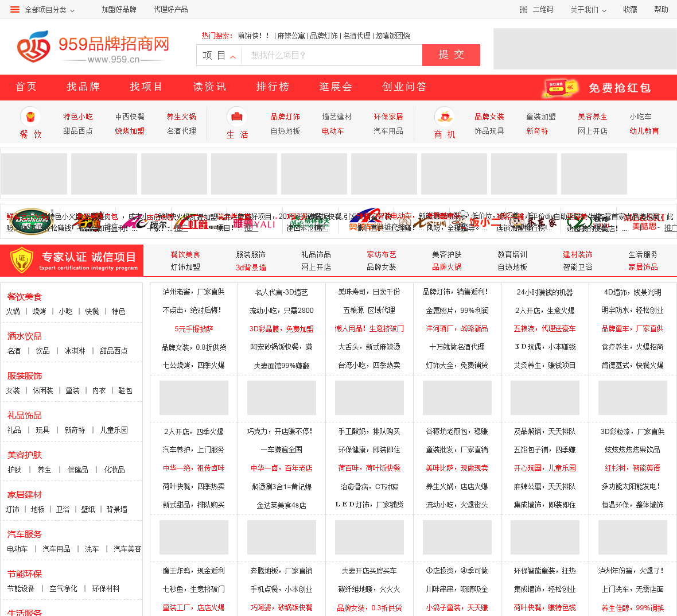Screen dimensions: 677x616
Task: Select 特色小吃 category link
Action: coord(78,117)
